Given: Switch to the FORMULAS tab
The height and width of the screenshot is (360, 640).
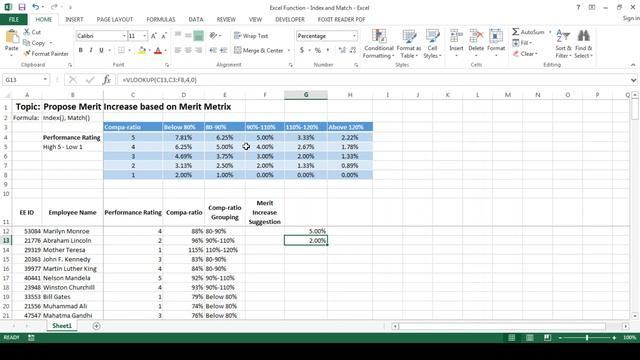Looking at the screenshot, I should pyautogui.click(x=161, y=19).
